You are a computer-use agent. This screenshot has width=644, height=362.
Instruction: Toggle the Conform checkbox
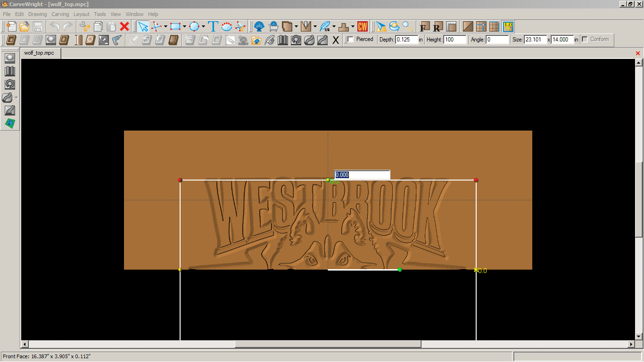coord(585,40)
